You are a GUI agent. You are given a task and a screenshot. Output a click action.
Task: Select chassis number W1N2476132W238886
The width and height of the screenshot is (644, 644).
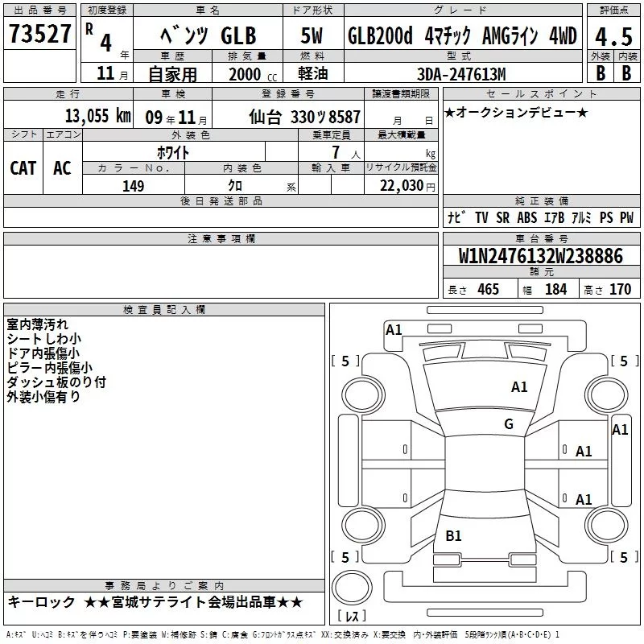(x=541, y=256)
